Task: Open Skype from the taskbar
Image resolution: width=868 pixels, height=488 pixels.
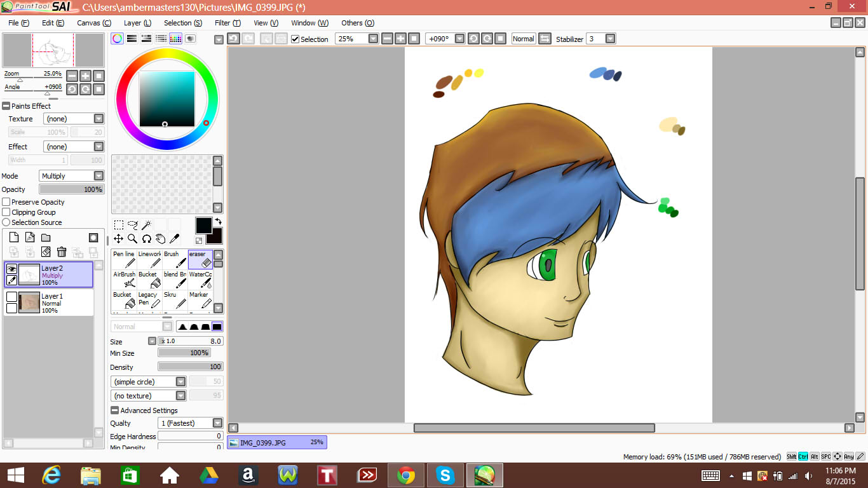Action: 445,475
